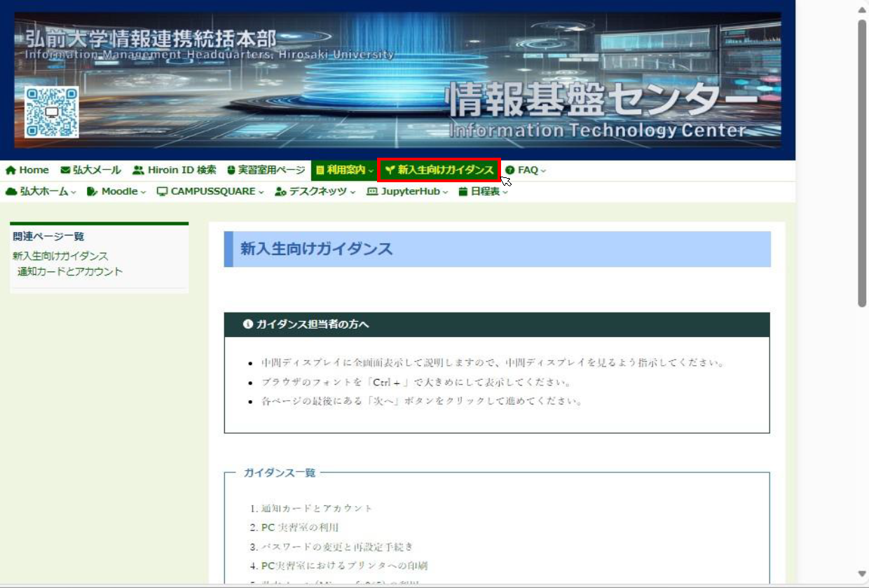Click the 情報基盤センター banner image
This screenshot has width=869, height=588.
[397, 80]
